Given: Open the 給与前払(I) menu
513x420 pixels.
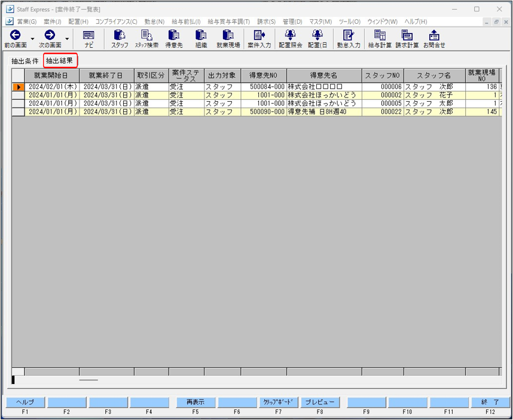Looking at the screenshot, I should pos(186,22).
